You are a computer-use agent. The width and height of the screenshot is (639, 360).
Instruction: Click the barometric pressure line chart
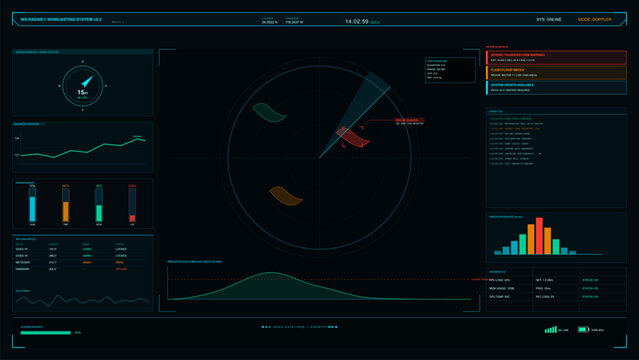click(83, 148)
